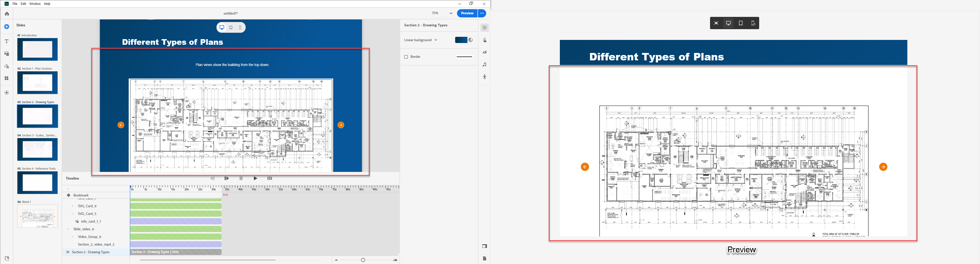Expand the SVG_Card_6 timeline layer
This screenshot has height=264, width=980.
(x=72, y=206)
